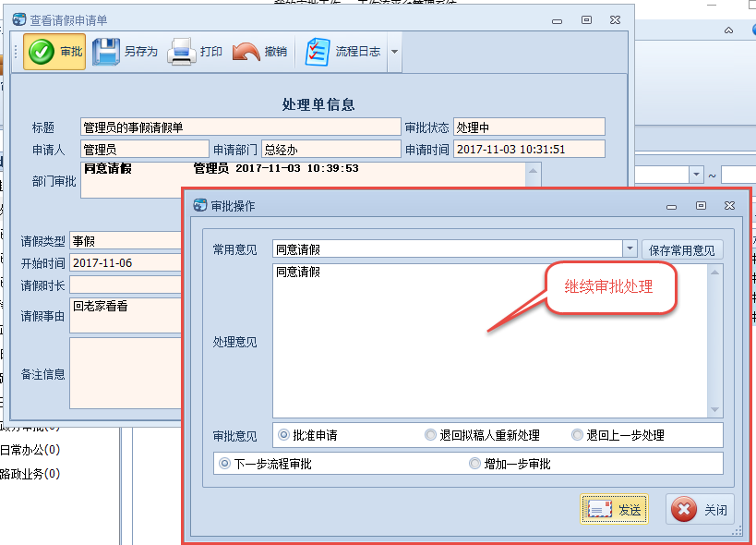Click the 申请人 field 管理员
Viewport: 756px width, 545px height.
pos(145,150)
